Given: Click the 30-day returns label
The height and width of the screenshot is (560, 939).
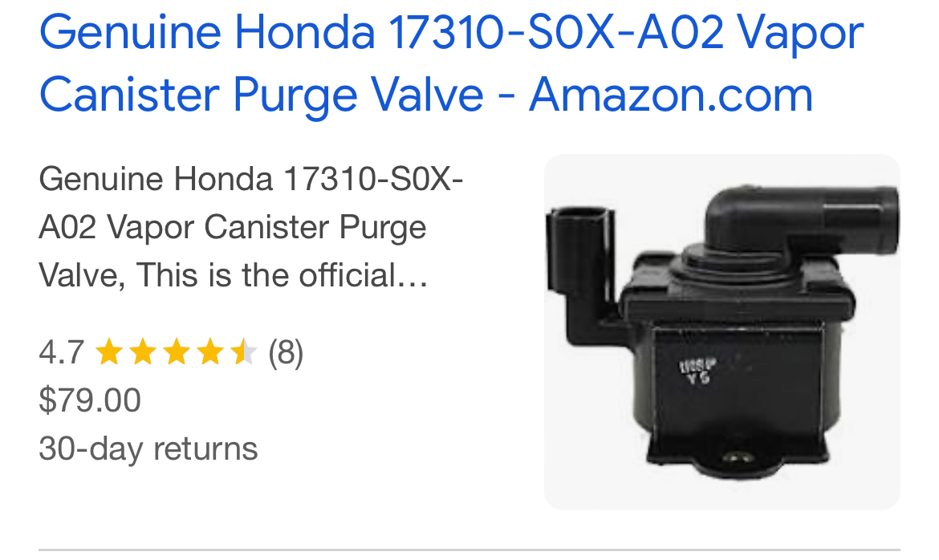Looking at the screenshot, I should point(148,448).
